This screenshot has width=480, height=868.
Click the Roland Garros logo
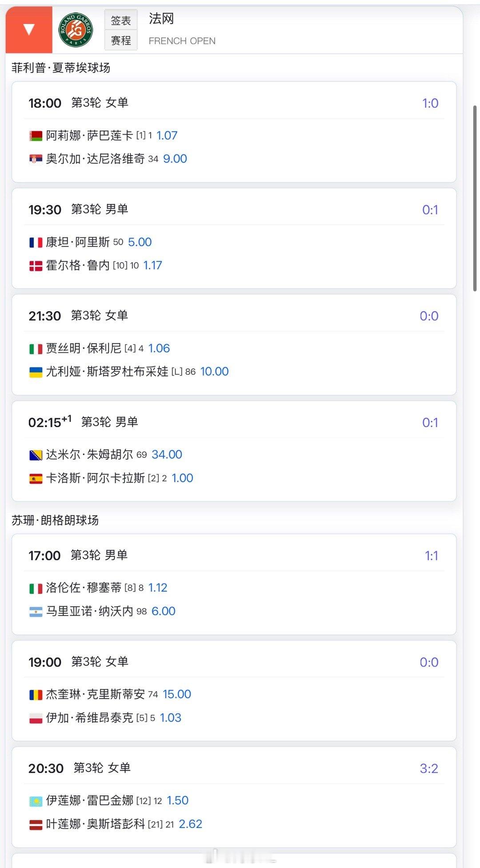(x=76, y=30)
